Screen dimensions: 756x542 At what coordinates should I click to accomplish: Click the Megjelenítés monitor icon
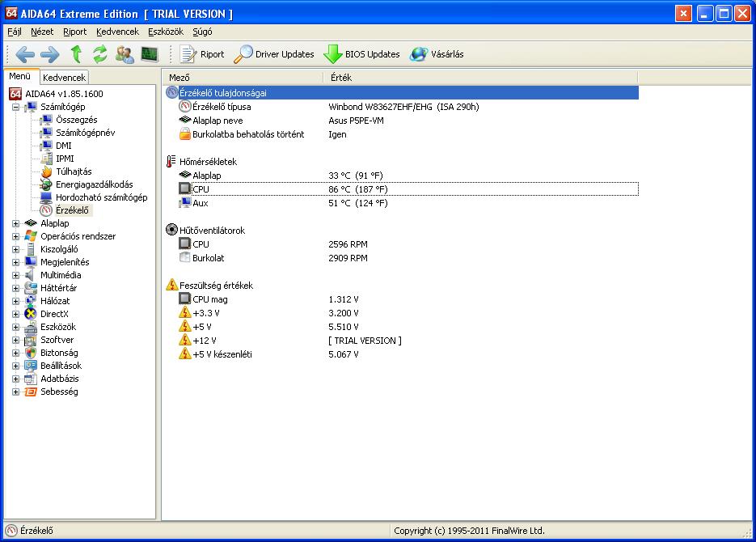[31, 262]
